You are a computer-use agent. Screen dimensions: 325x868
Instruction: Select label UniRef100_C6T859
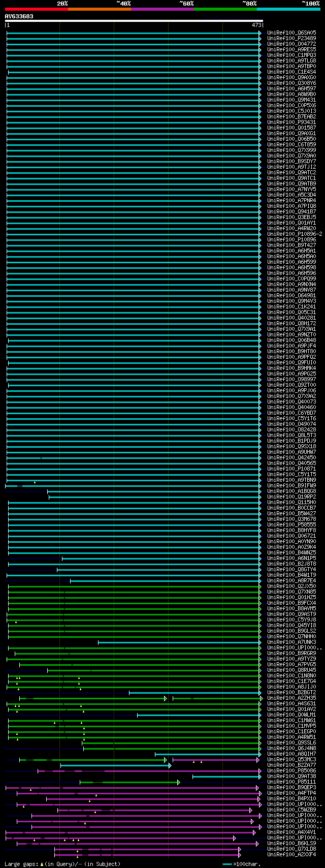tap(291, 144)
